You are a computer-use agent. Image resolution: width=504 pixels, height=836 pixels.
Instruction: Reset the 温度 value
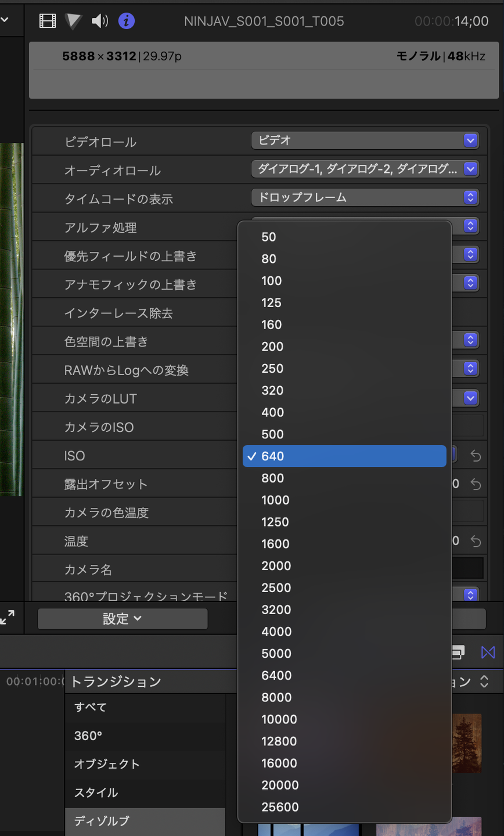coord(476,541)
